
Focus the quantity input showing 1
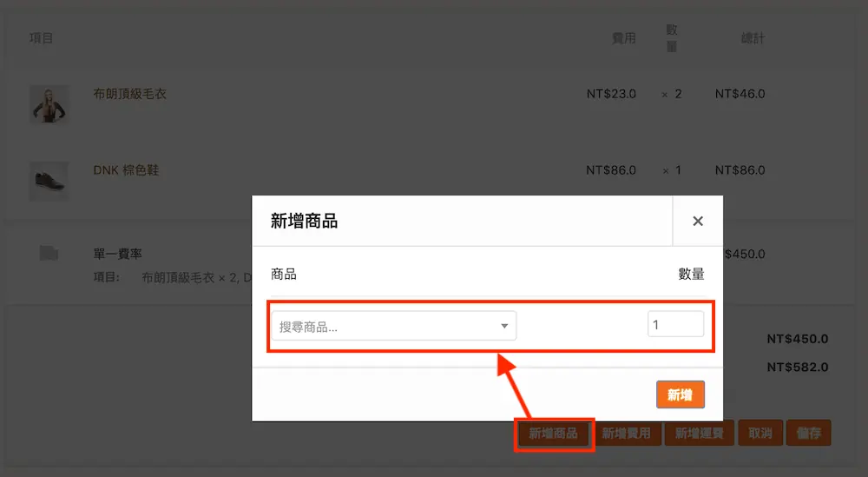(x=675, y=324)
